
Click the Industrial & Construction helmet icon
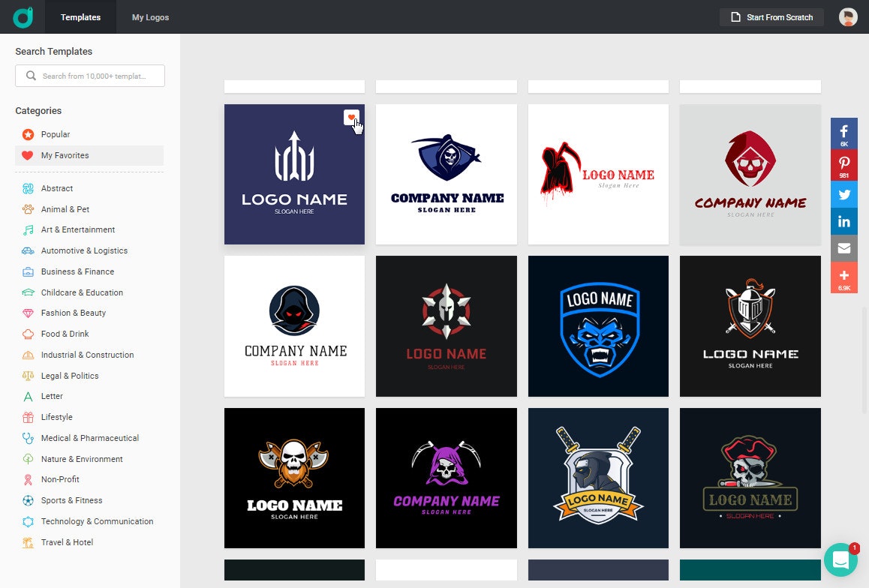pos(28,355)
